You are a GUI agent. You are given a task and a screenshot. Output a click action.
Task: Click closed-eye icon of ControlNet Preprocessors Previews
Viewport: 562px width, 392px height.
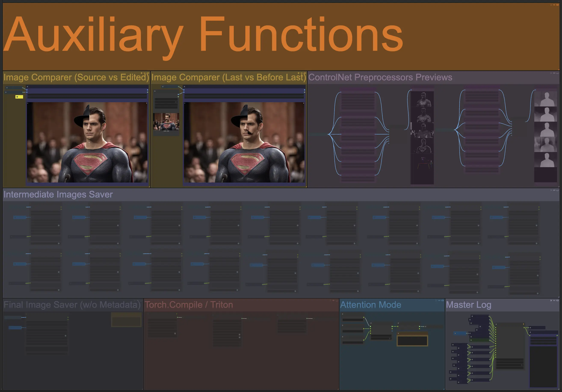(558, 73)
